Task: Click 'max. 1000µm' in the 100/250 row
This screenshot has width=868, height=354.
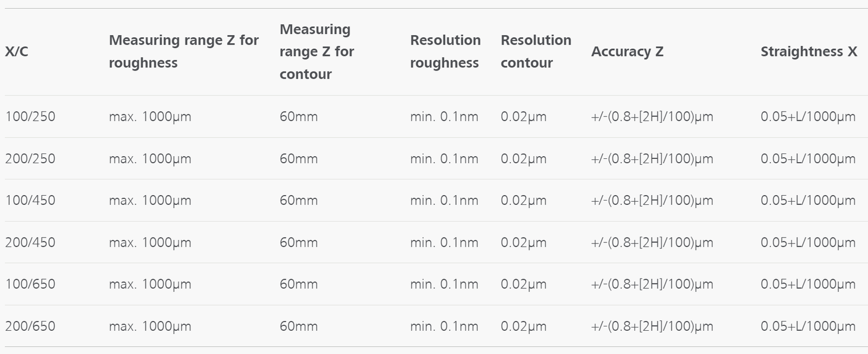Action: click(150, 117)
